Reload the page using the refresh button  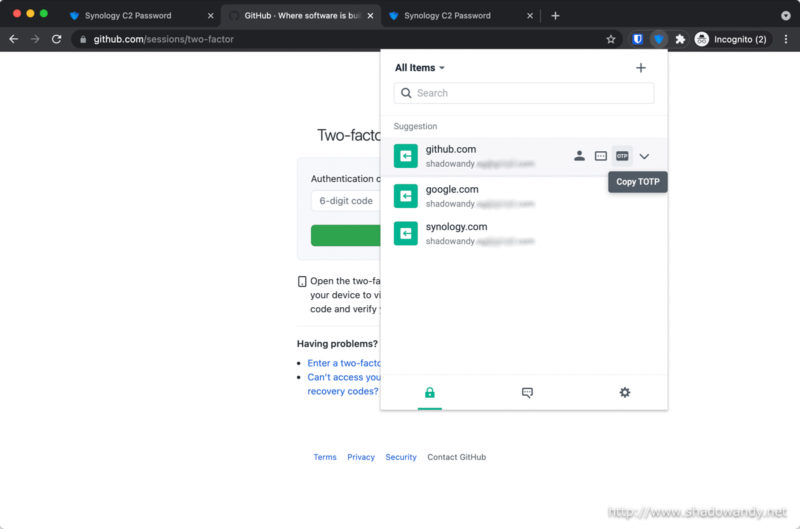57,39
